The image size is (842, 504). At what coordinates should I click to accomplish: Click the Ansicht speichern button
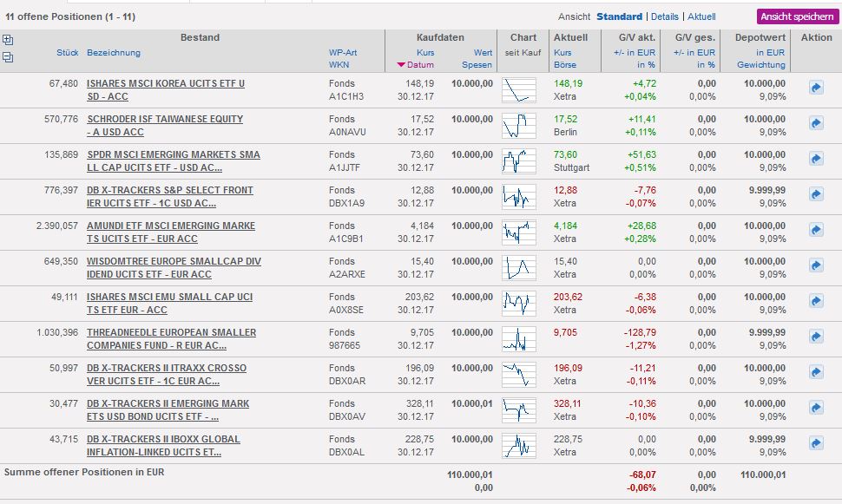click(796, 16)
